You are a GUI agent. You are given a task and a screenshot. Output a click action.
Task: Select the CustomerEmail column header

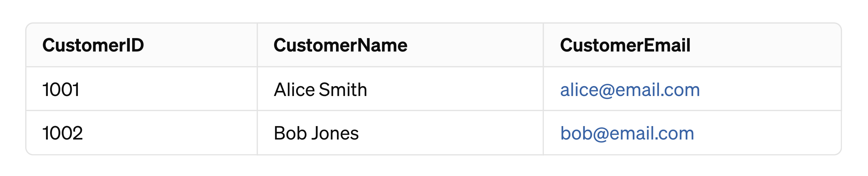point(625,45)
